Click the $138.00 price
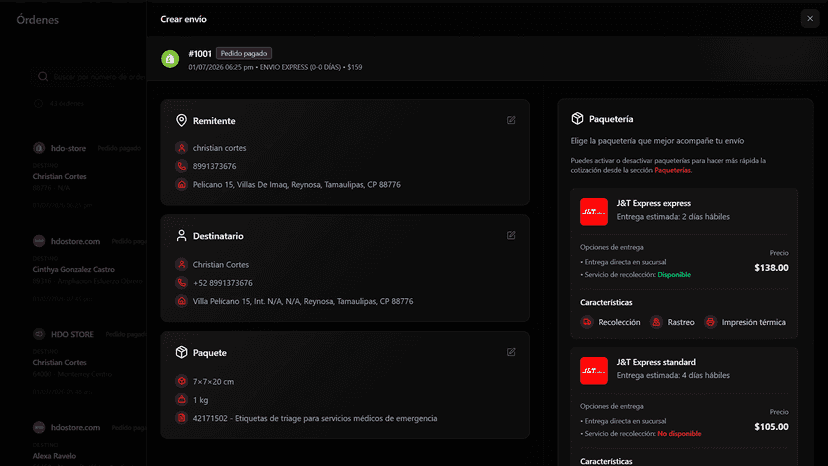The image size is (828, 466). tap(771, 268)
